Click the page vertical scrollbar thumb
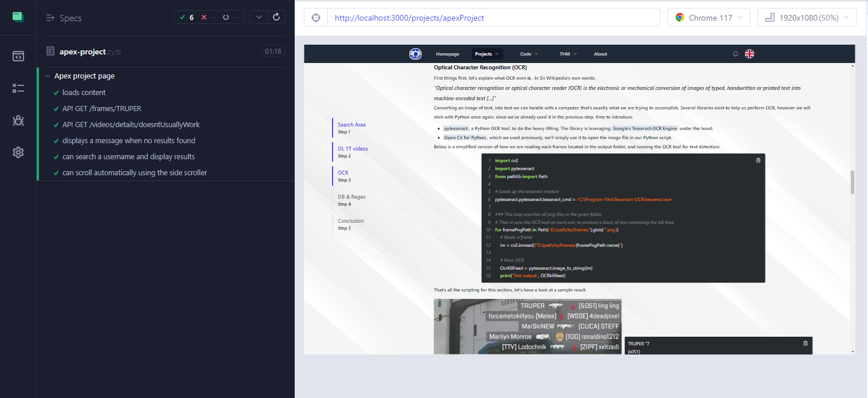Viewport: 868px width, 398px height. 852,182
